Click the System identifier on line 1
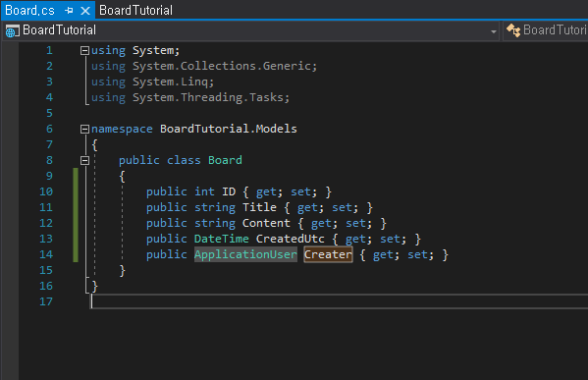588x380 pixels. [x=153, y=50]
